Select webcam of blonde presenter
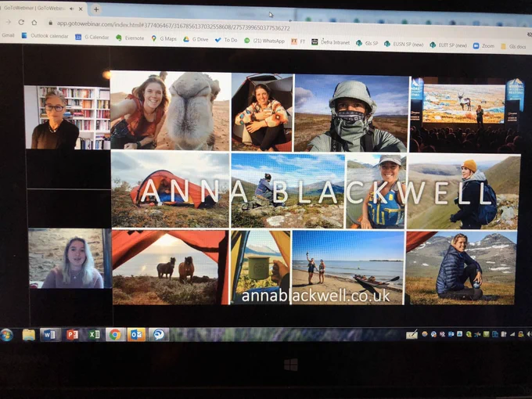 coord(70,258)
